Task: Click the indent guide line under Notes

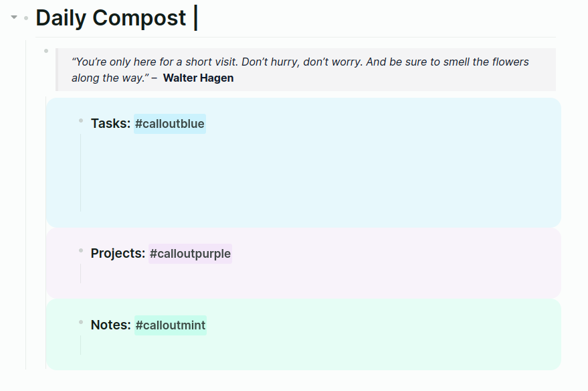Action: [x=80, y=345]
